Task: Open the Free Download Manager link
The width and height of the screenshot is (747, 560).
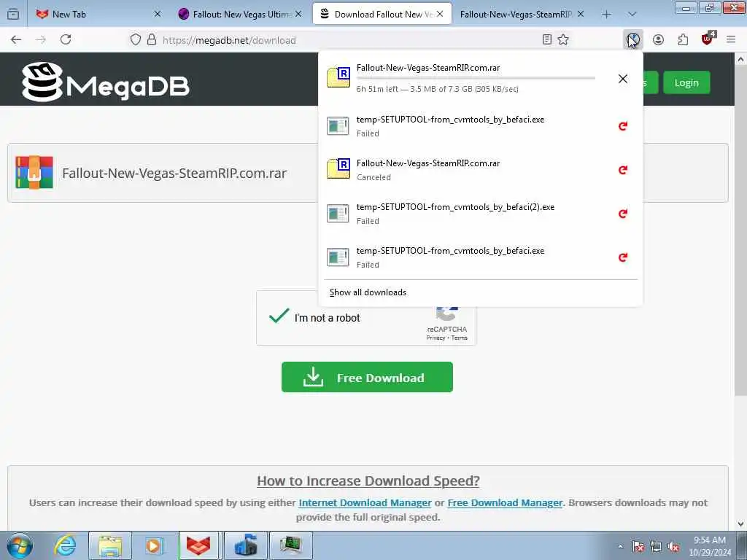Action: (505, 503)
